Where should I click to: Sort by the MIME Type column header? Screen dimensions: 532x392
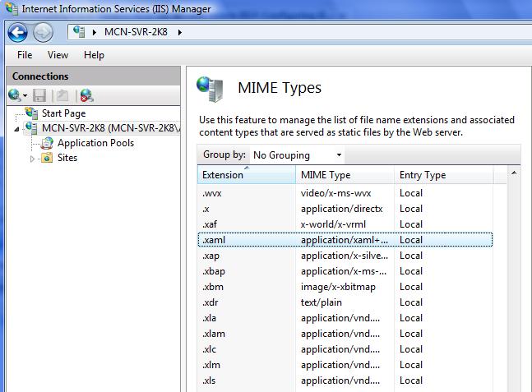coord(345,175)
